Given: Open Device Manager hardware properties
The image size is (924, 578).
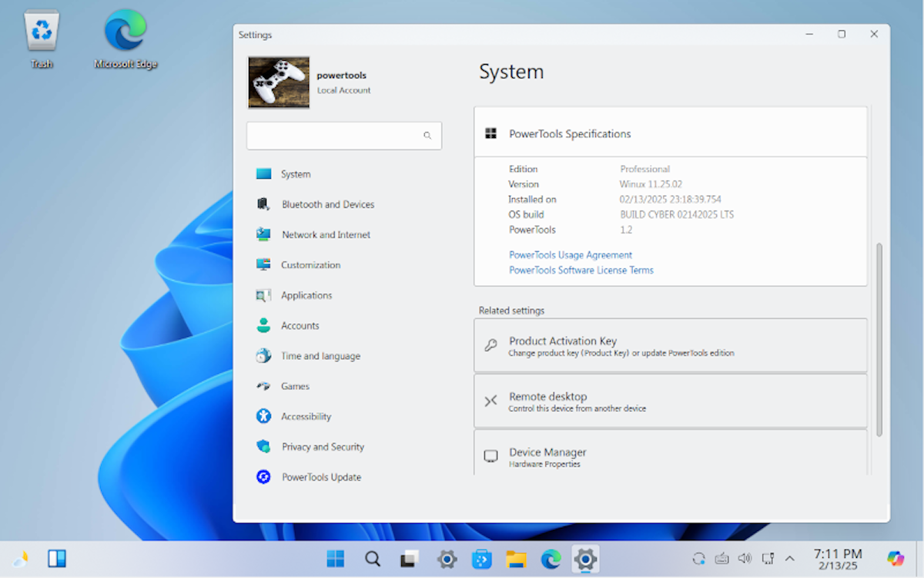Looking at the screenshot, I should 671,452.
